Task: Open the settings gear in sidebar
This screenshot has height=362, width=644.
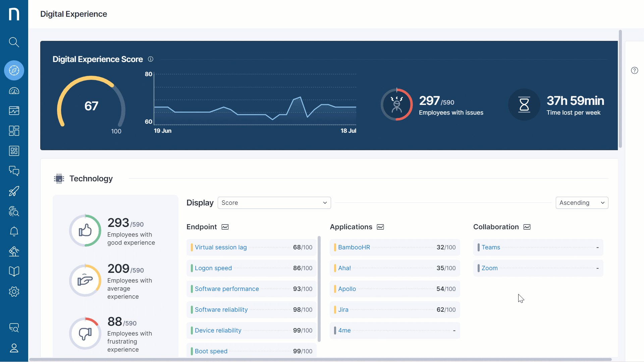Action: (14, 292)
